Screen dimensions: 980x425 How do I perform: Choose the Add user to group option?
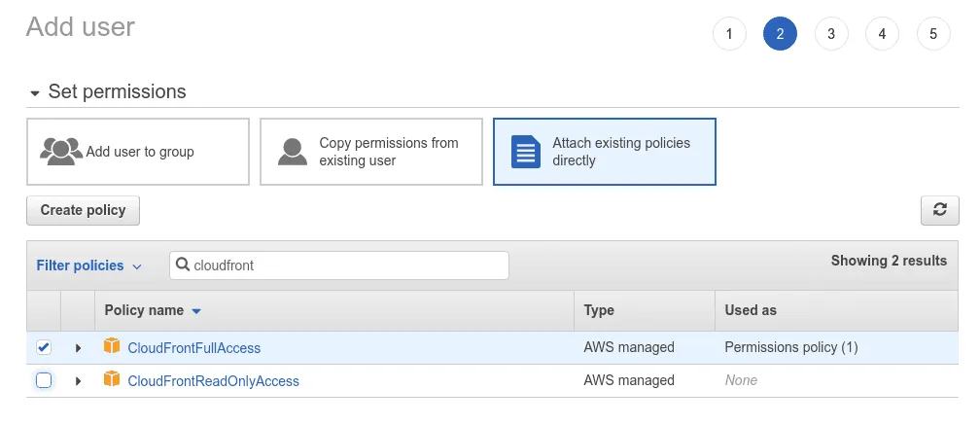(x=138, y=152)
